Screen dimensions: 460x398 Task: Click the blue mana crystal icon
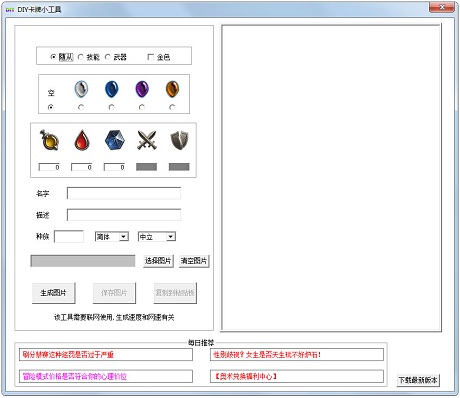(115, 140)
